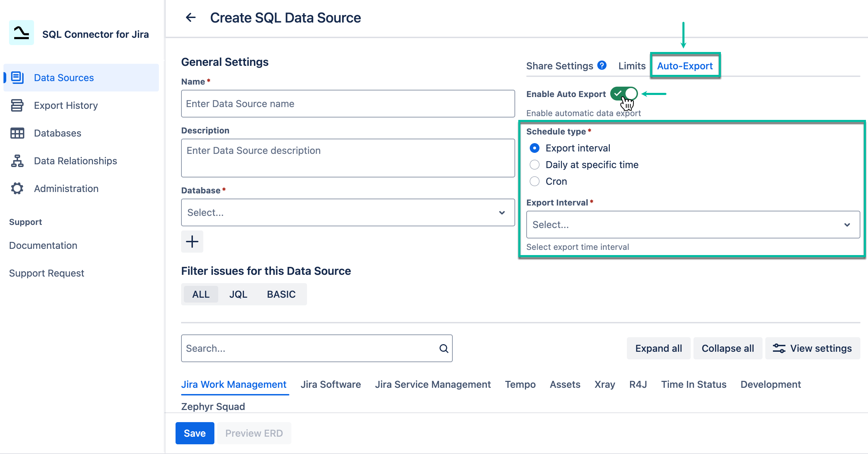Open Export History in the sidebar
The width and height of the screenshot is (868, 454).
pos(66,105)
